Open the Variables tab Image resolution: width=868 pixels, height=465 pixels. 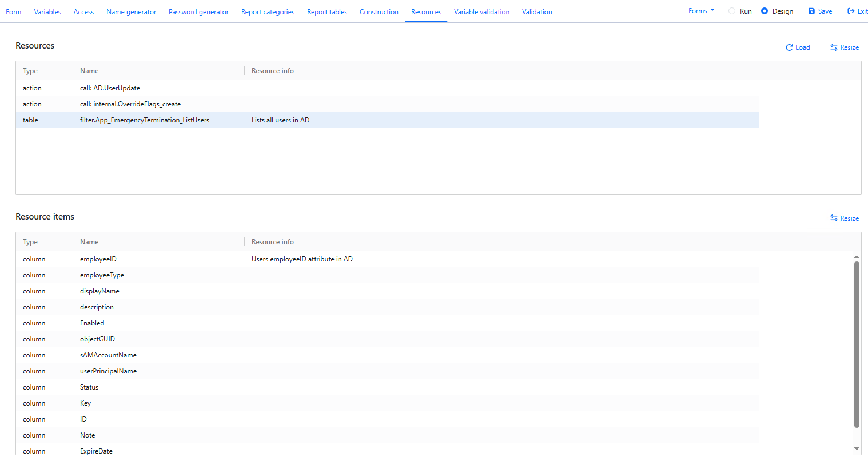(47, 12)
